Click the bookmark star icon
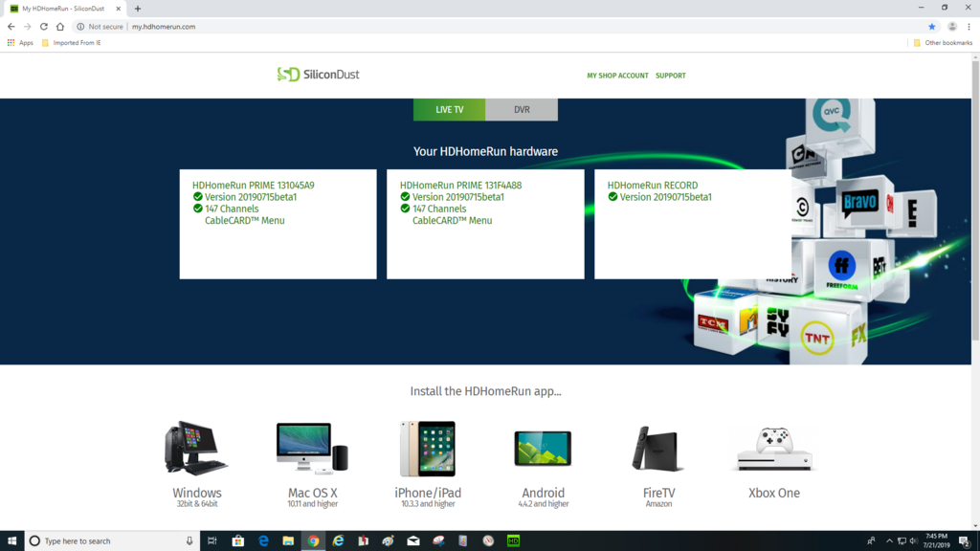Screen dimensions: 980x551 coord(932,26)
